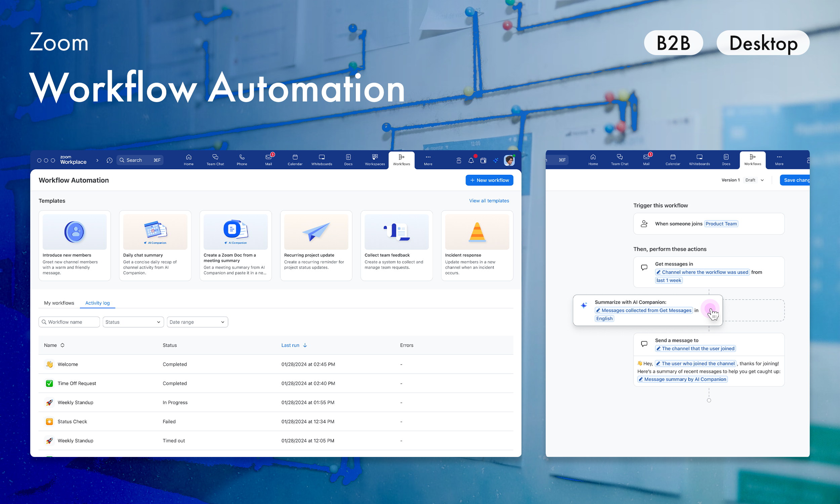Click the forward chevron next to Zoom Workplace

97,160
